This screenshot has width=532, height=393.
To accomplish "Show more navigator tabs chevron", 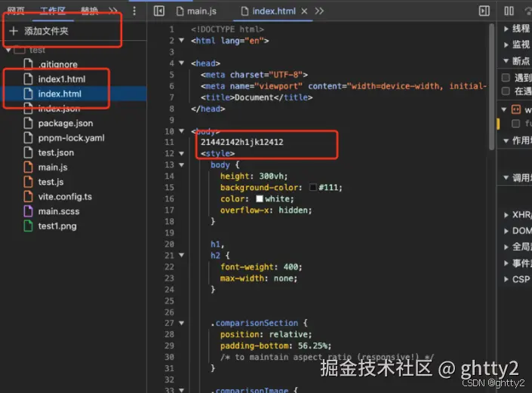I will point(113,11).
